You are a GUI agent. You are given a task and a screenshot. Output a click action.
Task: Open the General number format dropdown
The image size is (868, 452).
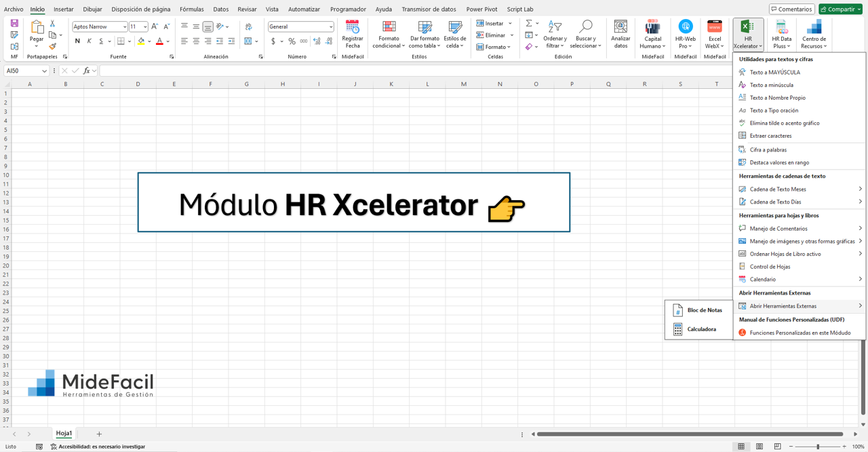pyautogui.click(x=331, y=26)
